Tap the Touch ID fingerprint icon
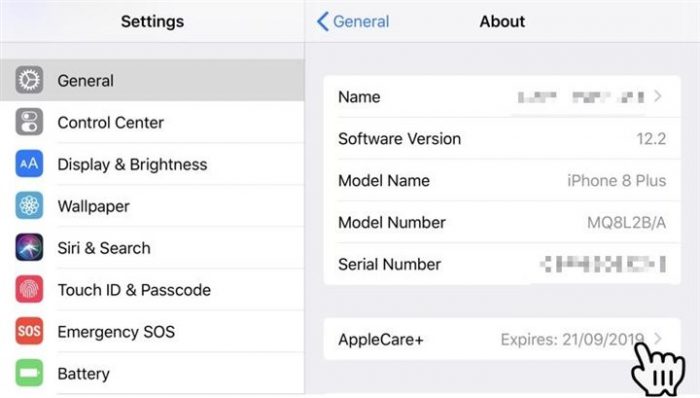 tap(29, 290)
